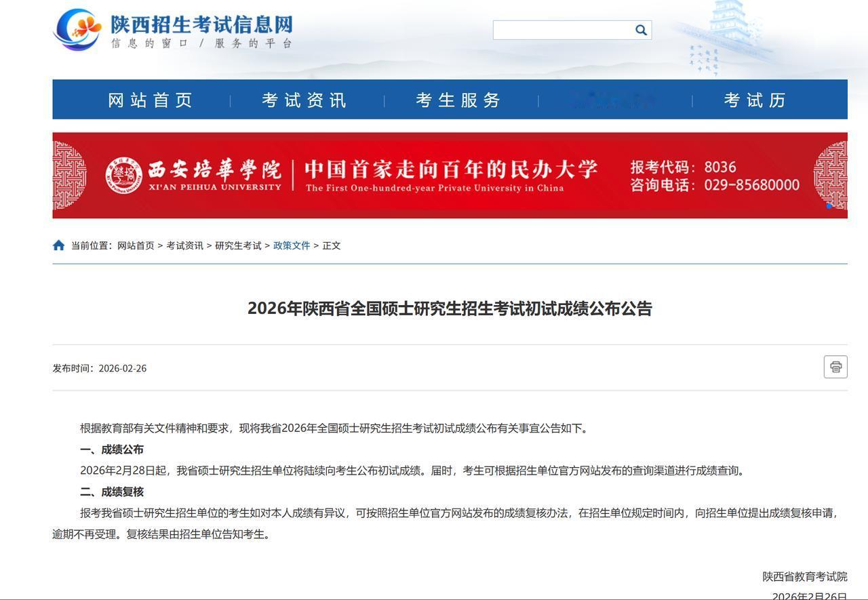Click the consultation phone number 029-85680000
The height and width of the screenshot is (600, 868).
[753, 184]
